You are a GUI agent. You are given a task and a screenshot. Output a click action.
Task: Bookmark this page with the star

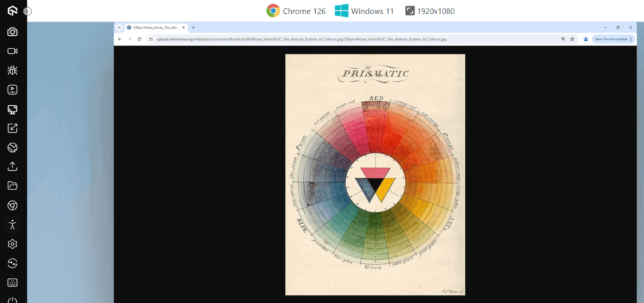[572, 39]
